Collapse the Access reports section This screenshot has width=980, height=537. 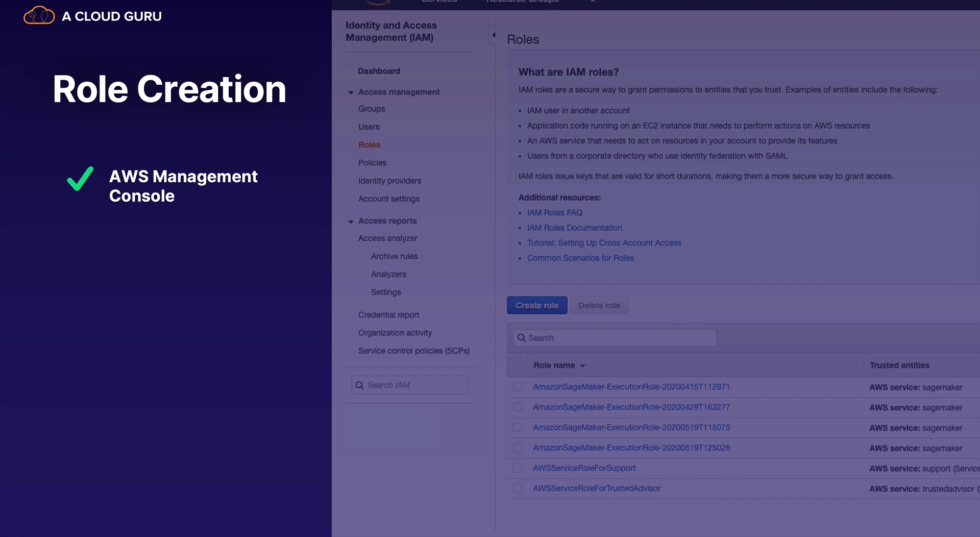point(351,222)
